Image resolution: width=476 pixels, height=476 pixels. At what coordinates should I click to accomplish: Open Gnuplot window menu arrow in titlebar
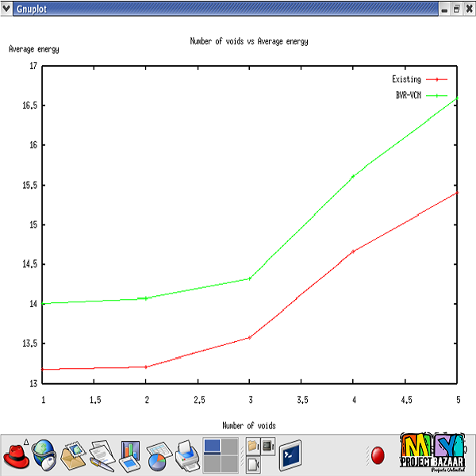[x=7, y=7]
